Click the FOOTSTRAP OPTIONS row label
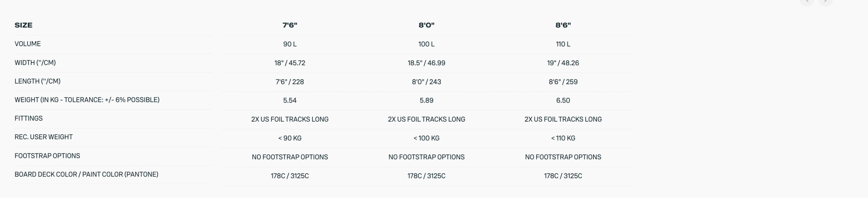Image resolution: width=868 pixels, height=198 pixels. click(x=47, y=156)
